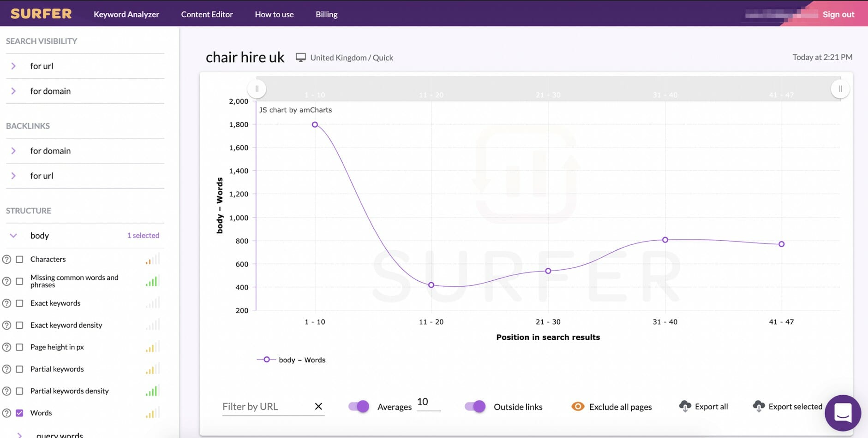
Task: Collapse the body structure section
Action: tap(13, 236)
